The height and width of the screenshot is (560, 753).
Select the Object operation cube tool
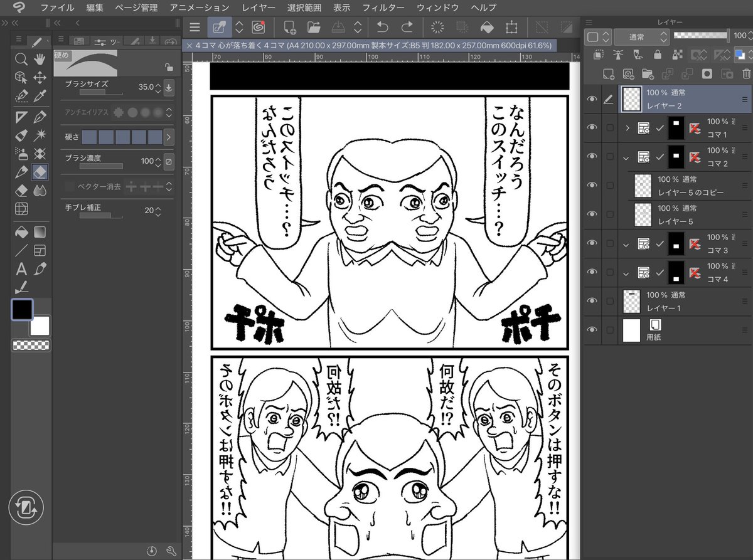[21, 77]
